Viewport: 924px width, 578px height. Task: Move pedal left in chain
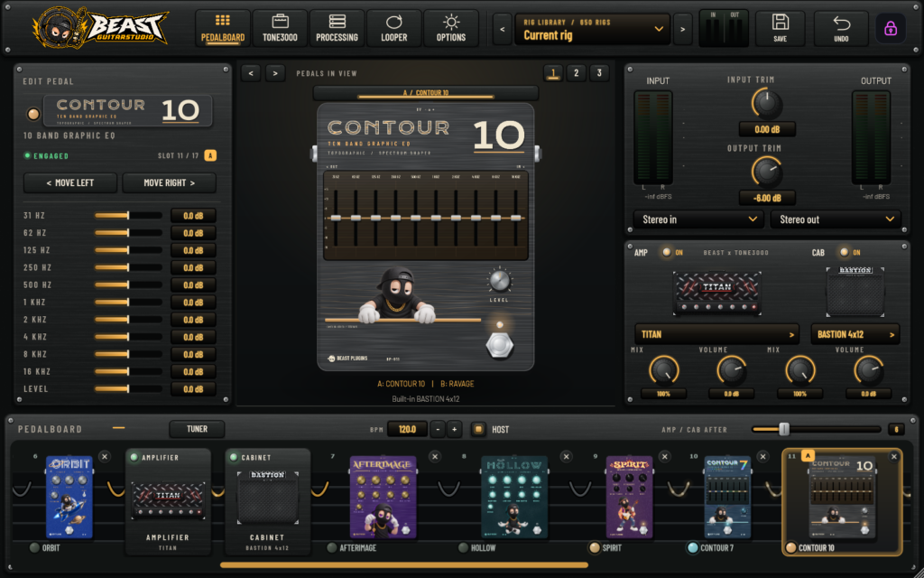click(x=70, y=182)
